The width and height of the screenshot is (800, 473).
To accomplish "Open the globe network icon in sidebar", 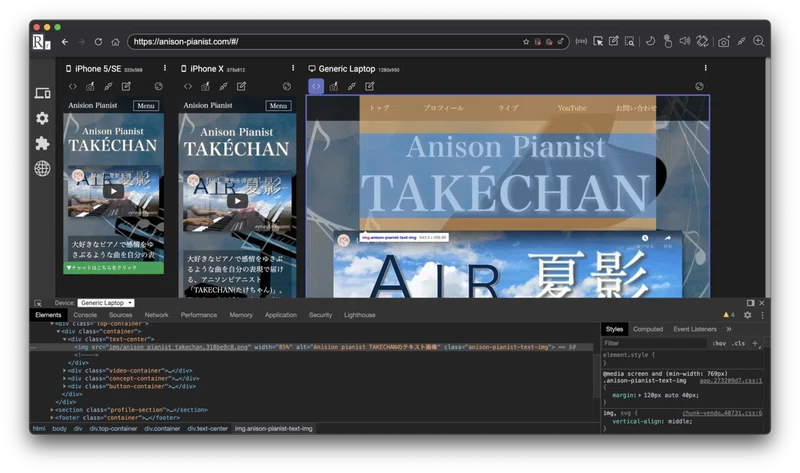I will click(x=42, y=168).
